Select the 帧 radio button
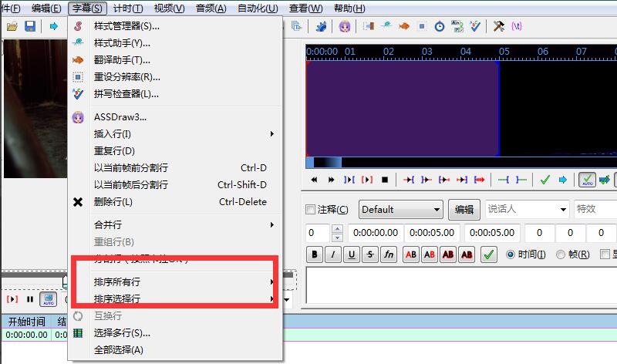 (561, 254)
